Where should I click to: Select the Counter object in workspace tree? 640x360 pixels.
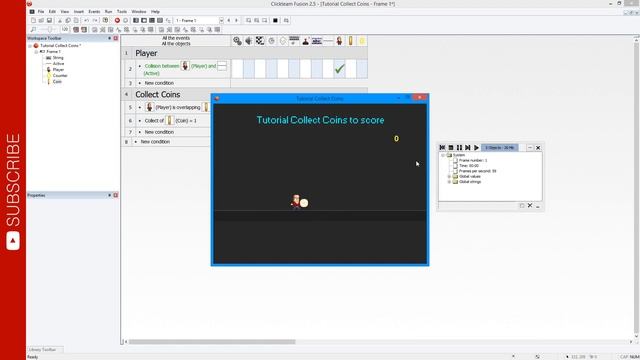point(60,76)
